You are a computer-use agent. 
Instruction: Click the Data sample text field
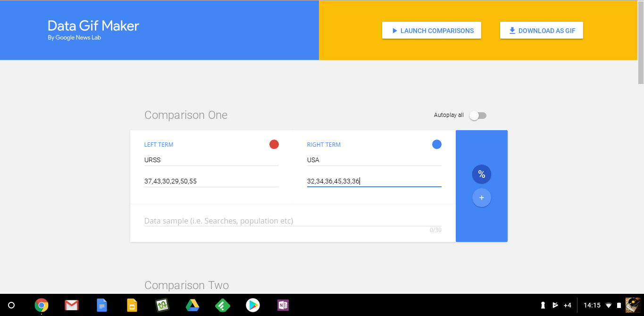coord(293,221)
